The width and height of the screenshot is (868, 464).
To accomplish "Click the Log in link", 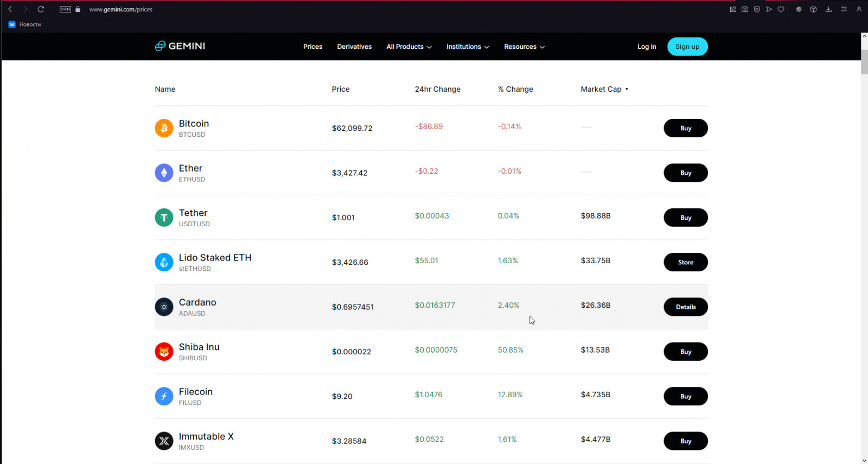I will coord(647,47).
